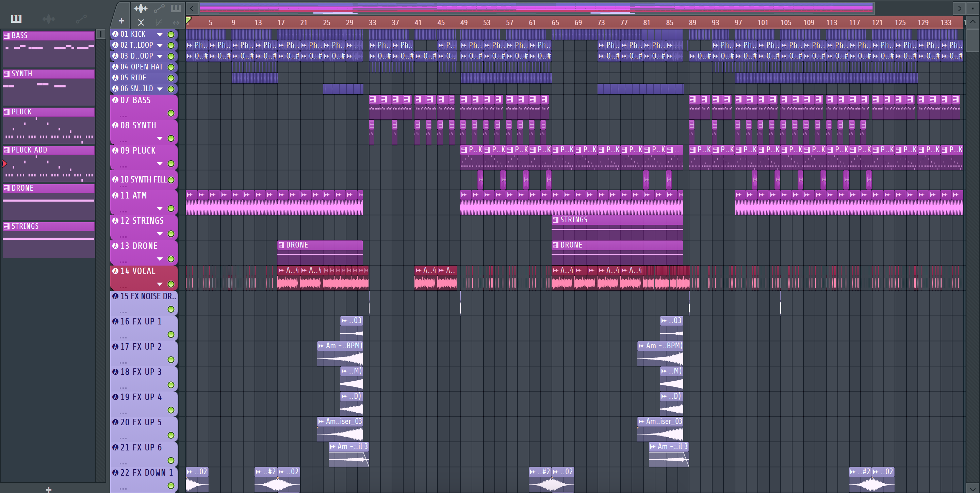The height and width of the screenshot is (493, 980).
Task: Mute the 16 FX UP 1 track
Action: pos(171,335)
